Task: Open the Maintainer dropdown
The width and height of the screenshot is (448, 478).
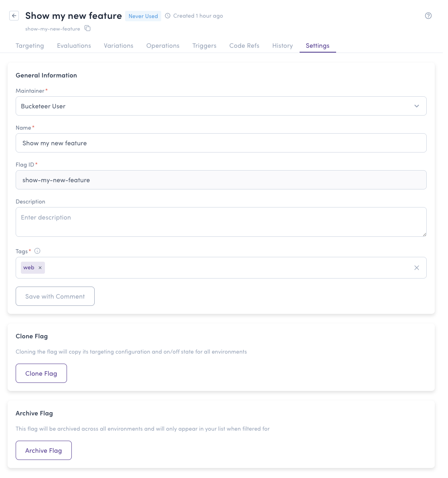Action: [x=416, y=106]
